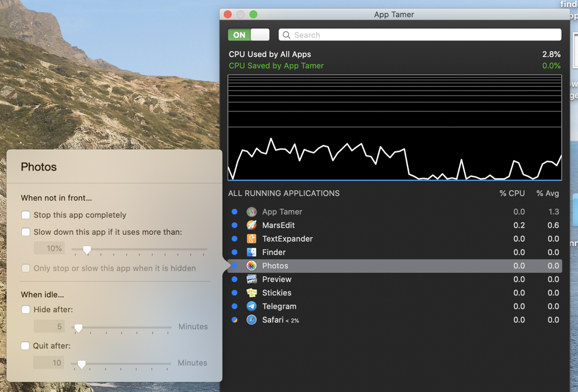Screen dimensions: 578x392
Task: Click the Stickies app icon
Action: (251, 293)
